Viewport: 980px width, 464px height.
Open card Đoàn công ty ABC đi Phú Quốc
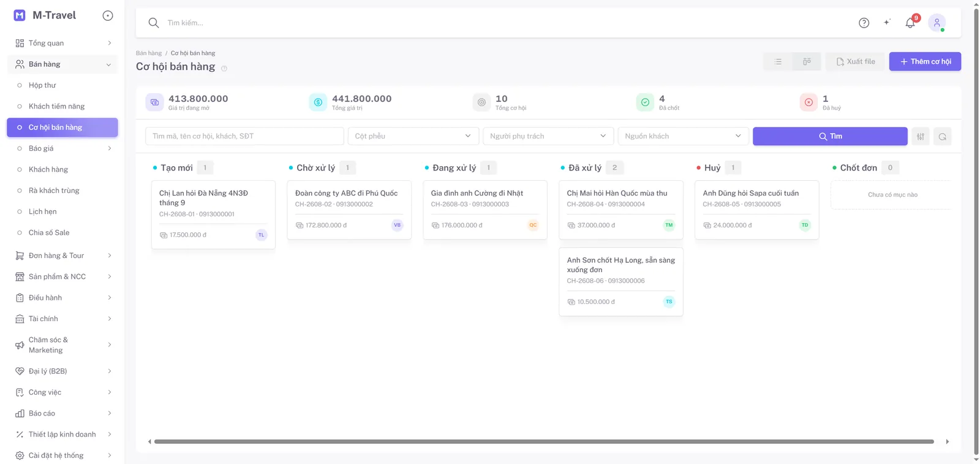(x=349, y=210)
